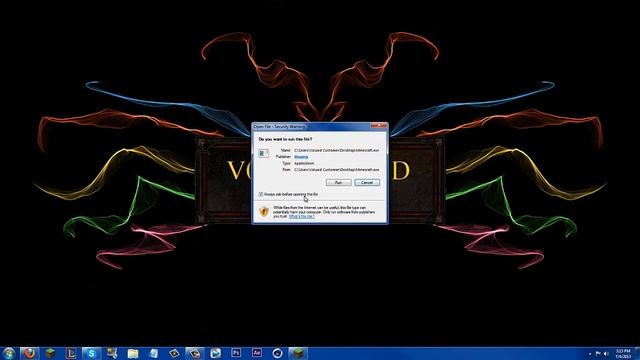Open the L letter taskbar icon
640x360 pixels.
(71, 353)
